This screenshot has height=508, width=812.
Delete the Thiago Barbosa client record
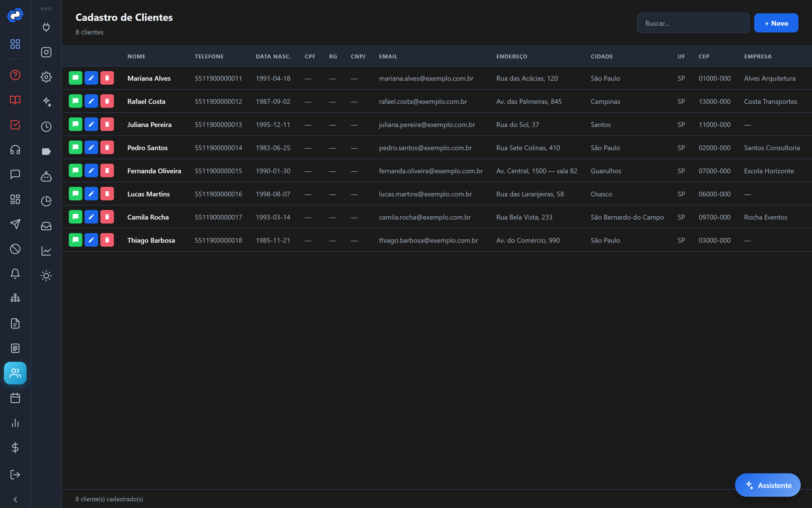107,240
